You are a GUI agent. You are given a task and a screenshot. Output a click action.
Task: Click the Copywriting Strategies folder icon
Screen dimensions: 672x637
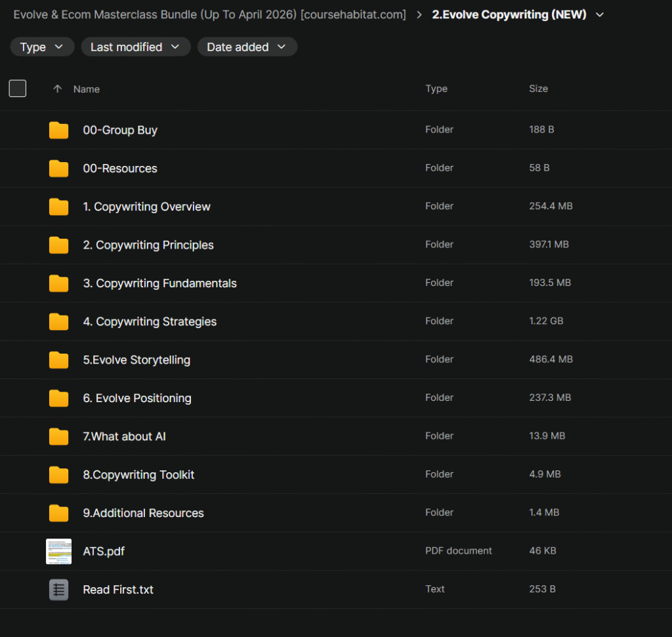(58, 322)
